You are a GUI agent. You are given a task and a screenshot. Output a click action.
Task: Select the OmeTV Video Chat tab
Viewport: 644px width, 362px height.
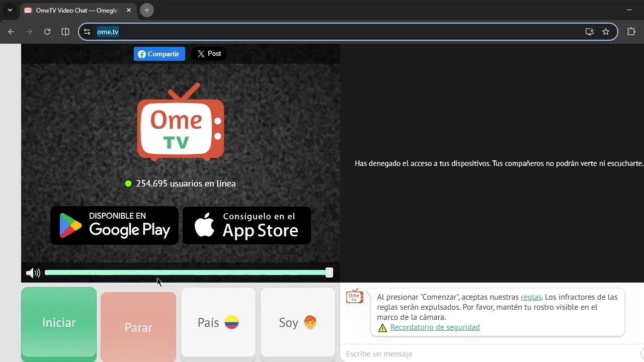(78, 10)
